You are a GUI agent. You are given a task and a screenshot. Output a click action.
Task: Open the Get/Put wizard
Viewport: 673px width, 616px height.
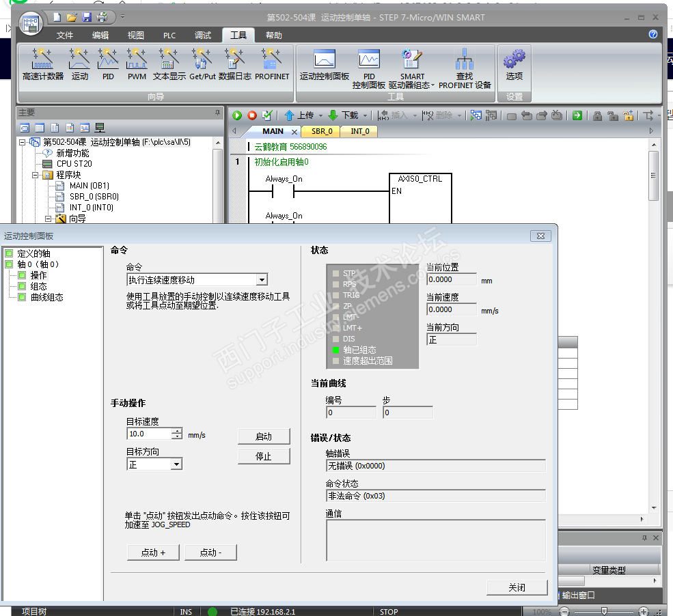(202, 64)
